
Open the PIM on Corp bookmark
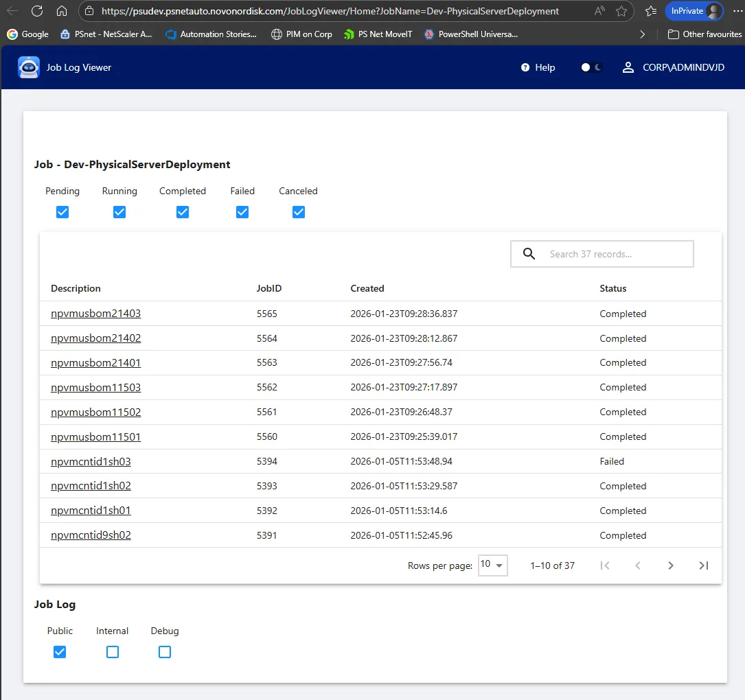(x=301, y=34)
